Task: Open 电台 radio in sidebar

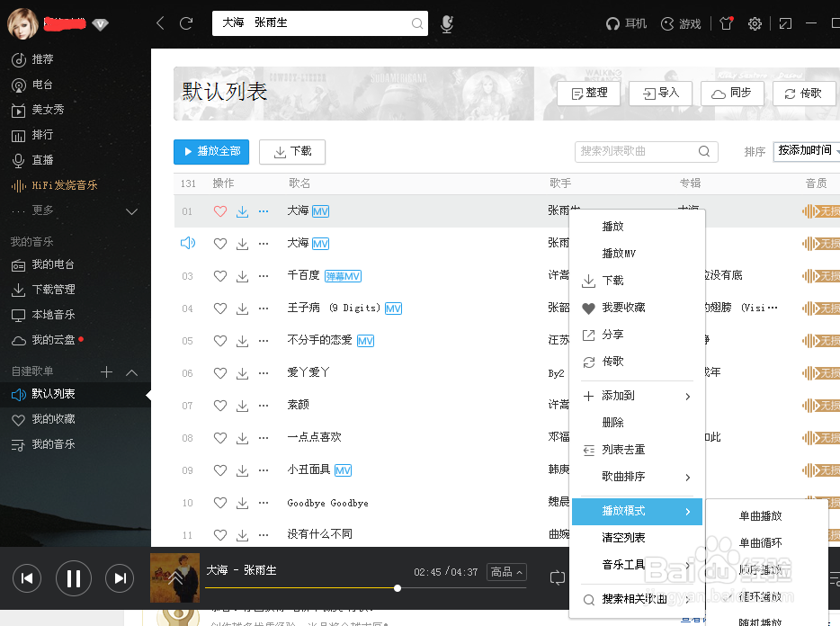Action: point(32,85)
